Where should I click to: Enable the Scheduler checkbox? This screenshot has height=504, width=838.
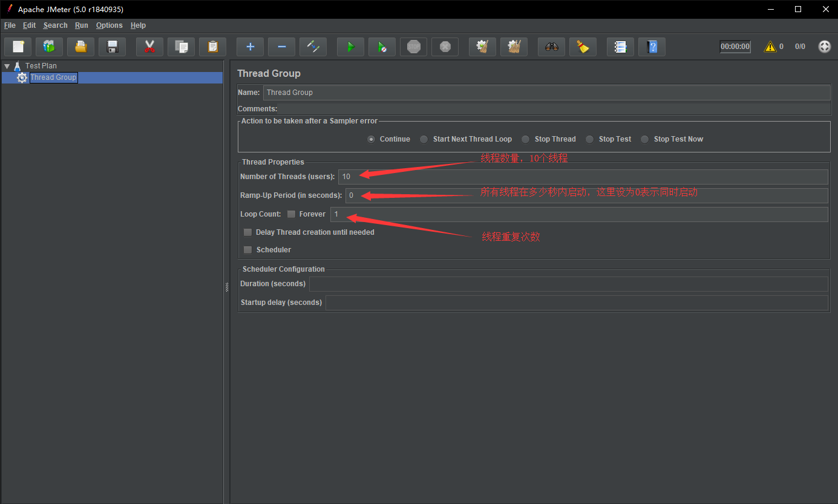pos(248,250)
